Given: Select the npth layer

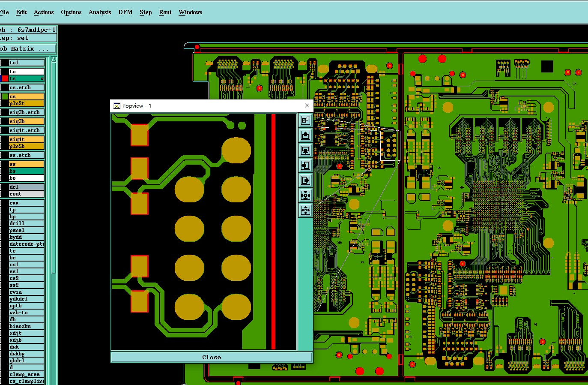Looking at the screenshot, I should pos(26,306).
